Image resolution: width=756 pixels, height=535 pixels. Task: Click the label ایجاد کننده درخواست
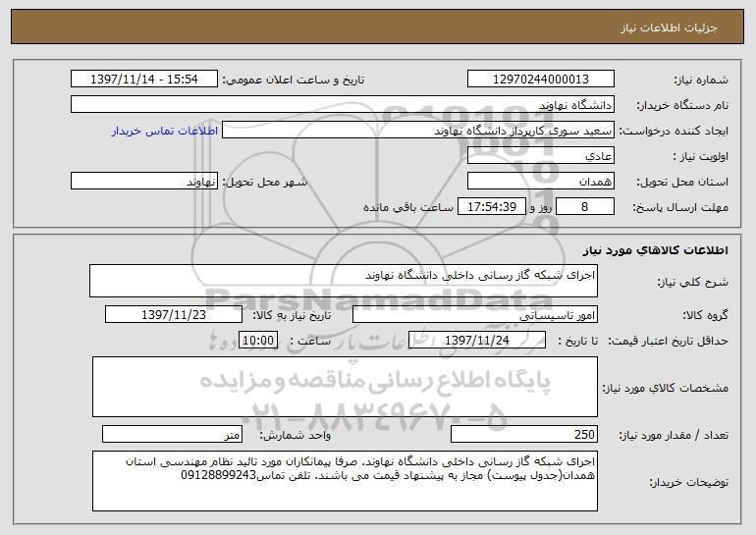[674, 132]
